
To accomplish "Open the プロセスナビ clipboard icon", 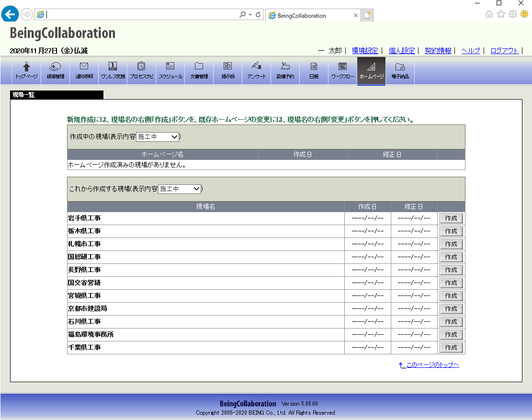I will [x=141, y=70].
